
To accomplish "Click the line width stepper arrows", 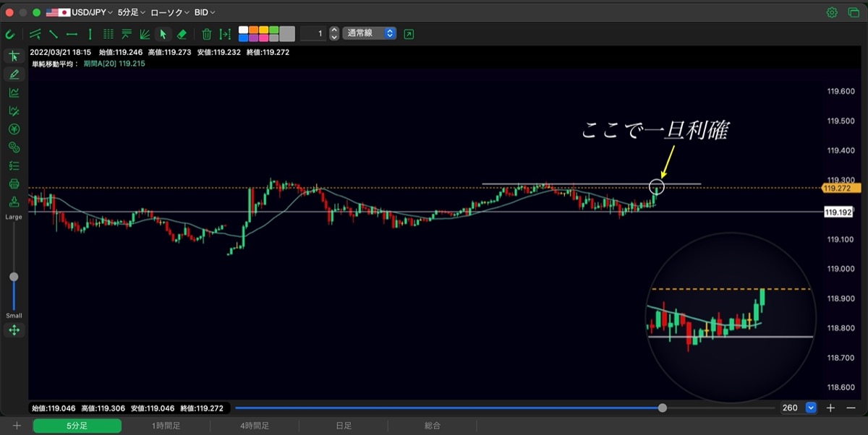I will coord(334,33).
